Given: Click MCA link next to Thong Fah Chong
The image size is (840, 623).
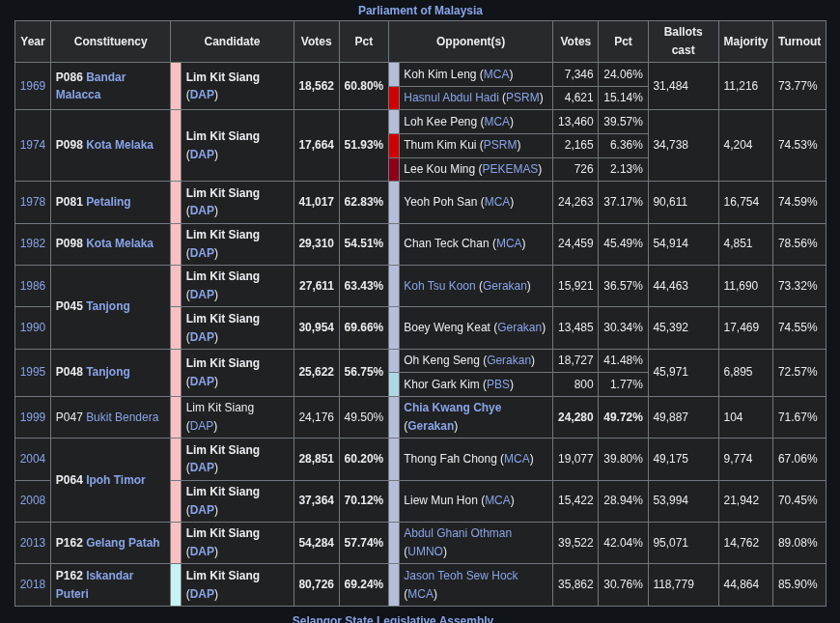Looking at the screenshot, I should 517,459.
